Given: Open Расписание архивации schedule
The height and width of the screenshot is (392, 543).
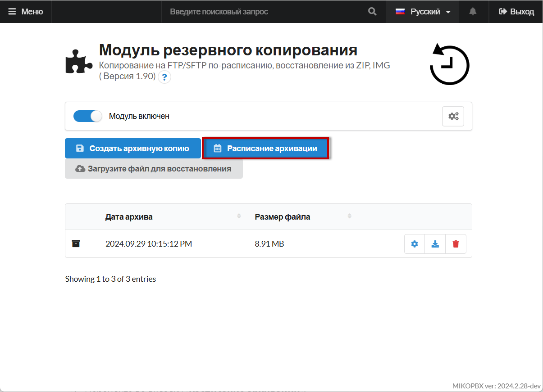Looking at the screenshot, I should tap(265, 149).
